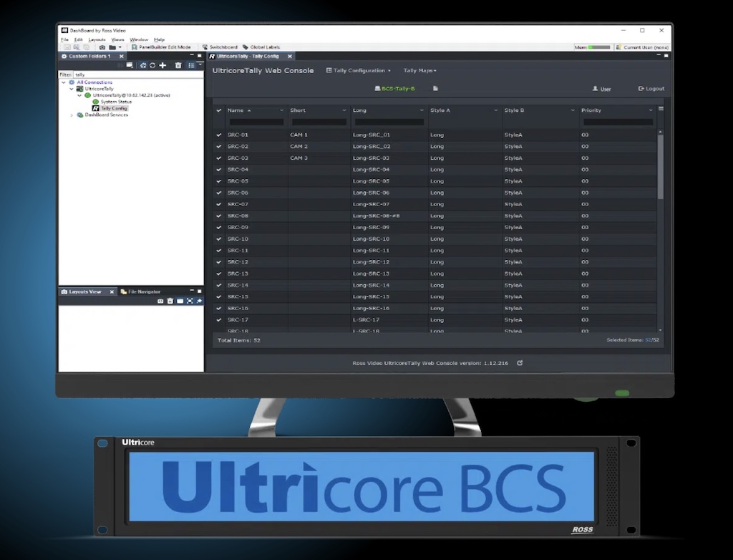Click the table vertical scrollbar thumb
The width and height of the screenshot is (733, 560).
pyautogui.click(x=661, y=166)
